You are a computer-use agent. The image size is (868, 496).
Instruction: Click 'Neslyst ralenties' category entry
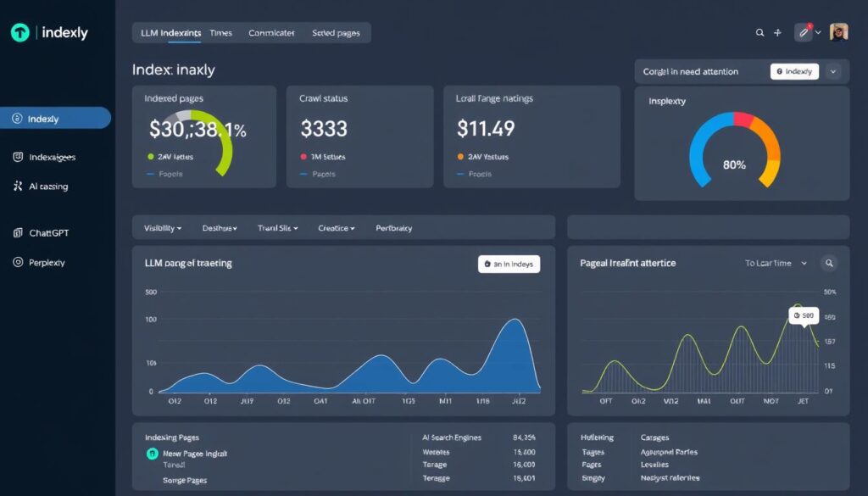click(670, 477)
